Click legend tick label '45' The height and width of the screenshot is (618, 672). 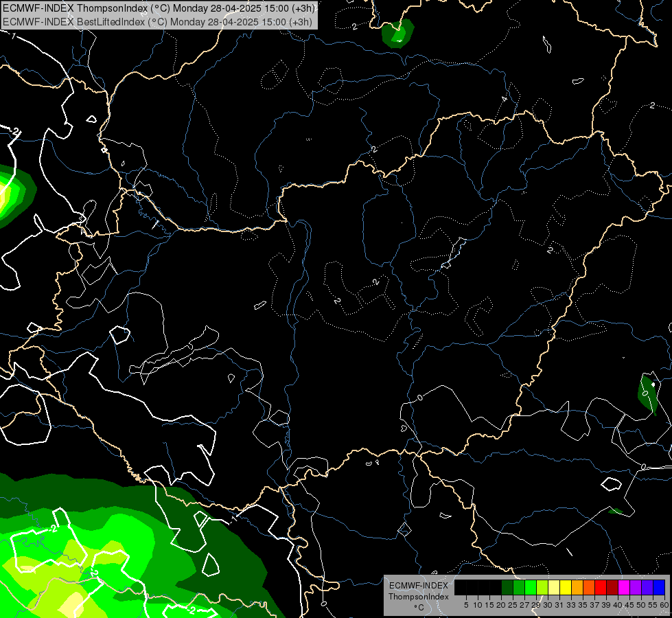pyautogui.click(x=630, y=605)
